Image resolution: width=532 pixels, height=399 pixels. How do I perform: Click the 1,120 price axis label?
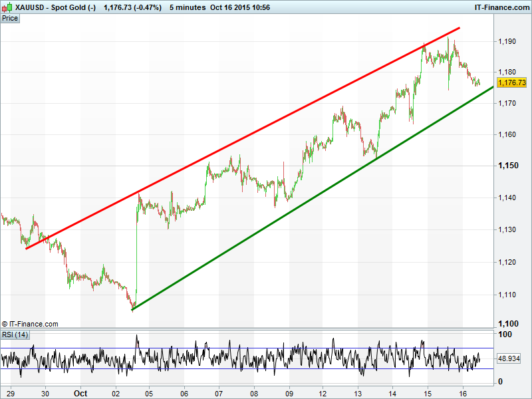click(507, 262)
